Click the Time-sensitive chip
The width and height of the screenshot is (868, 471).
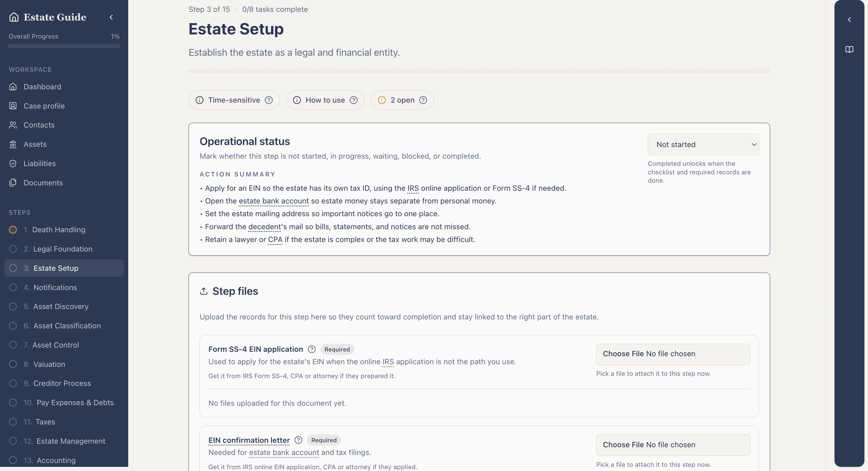tap(234, 100)
